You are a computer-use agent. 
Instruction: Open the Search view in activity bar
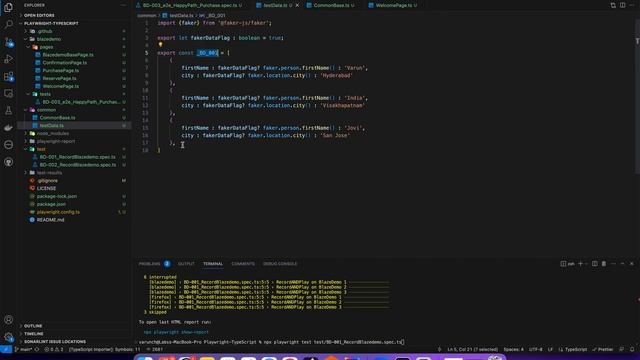click(x=8, y=24)
